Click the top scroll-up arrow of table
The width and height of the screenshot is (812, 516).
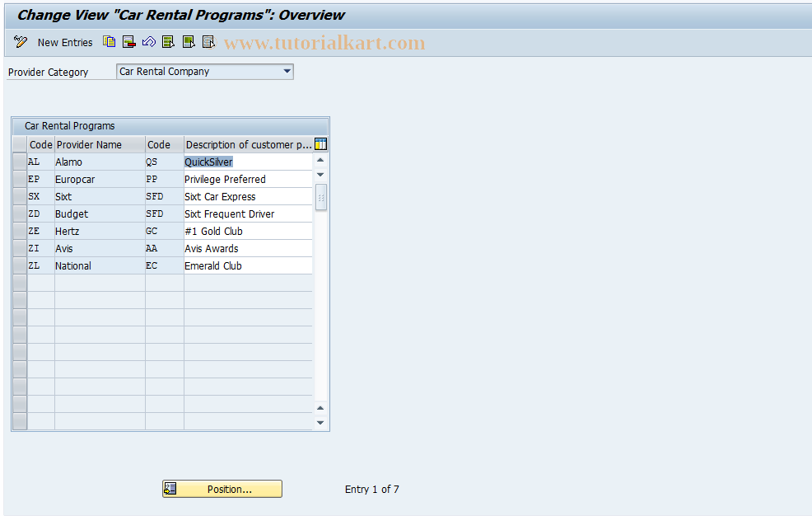point(320,160)
